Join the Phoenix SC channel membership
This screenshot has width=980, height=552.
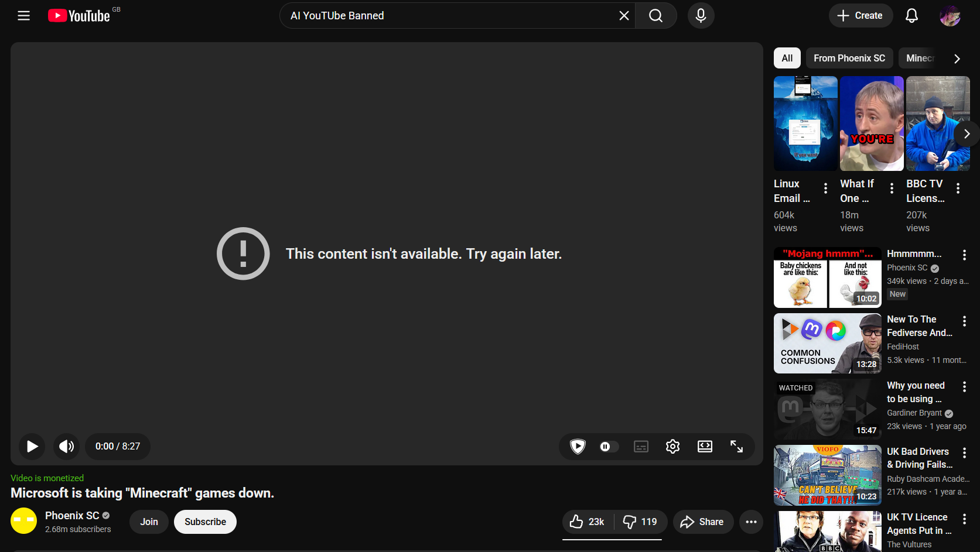[149, 522]
